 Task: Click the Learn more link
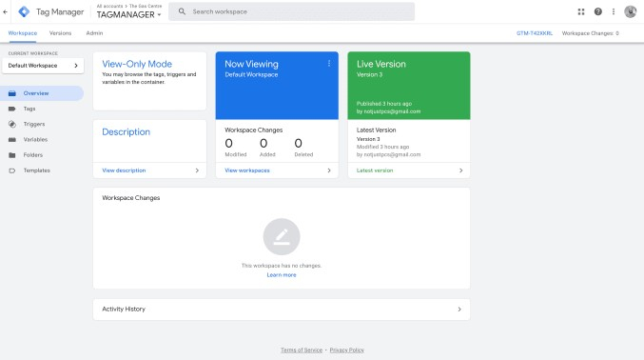click(282, 275)
